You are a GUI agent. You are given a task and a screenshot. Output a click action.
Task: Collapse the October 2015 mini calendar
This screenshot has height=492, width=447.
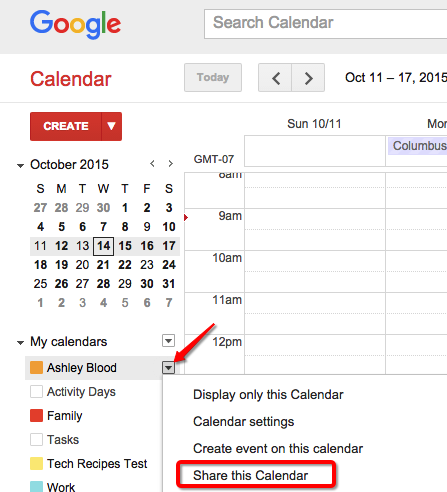pos(21,165)
